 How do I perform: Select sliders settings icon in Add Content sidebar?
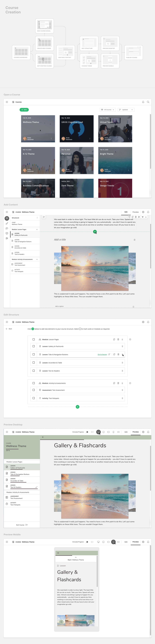7,238
